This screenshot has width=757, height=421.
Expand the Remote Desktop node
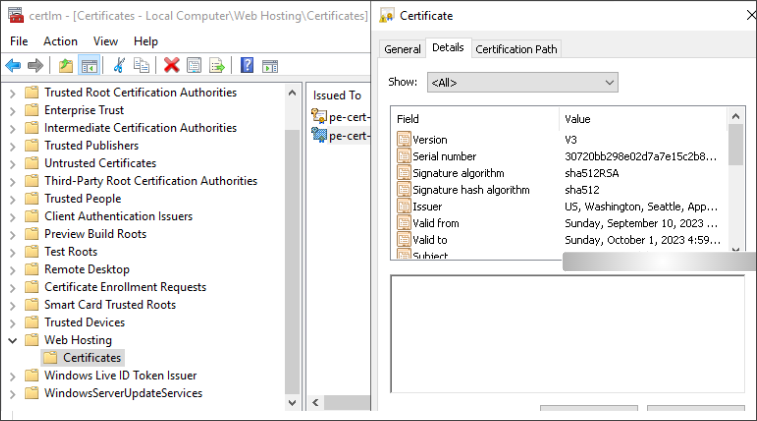point(13,270)
